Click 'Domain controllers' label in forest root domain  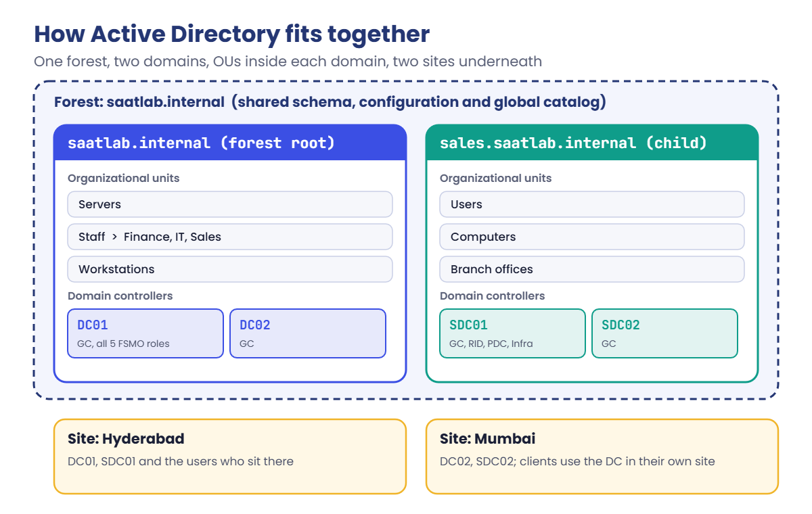(x=120, y=296)
